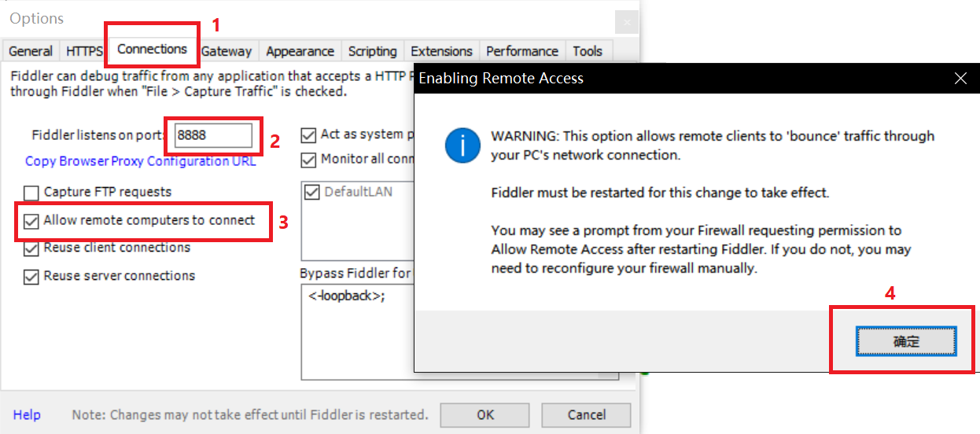Click the blue info icon in warning dialog

point(464,145)
